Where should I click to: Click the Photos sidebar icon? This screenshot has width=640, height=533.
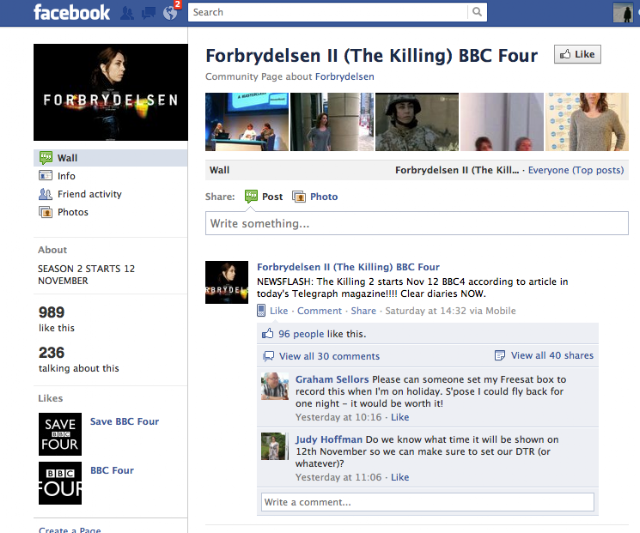pos(45,212)
